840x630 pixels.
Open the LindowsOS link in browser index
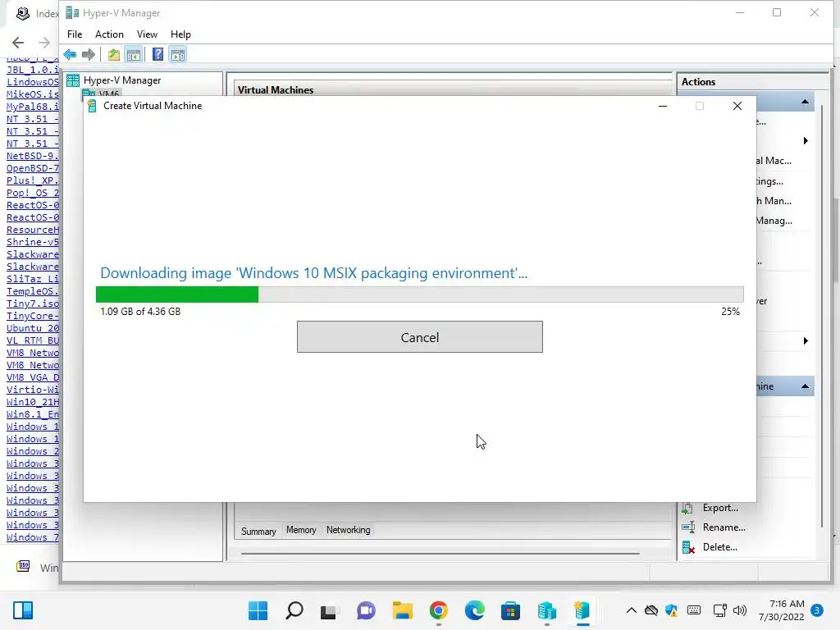coord(33,82)
